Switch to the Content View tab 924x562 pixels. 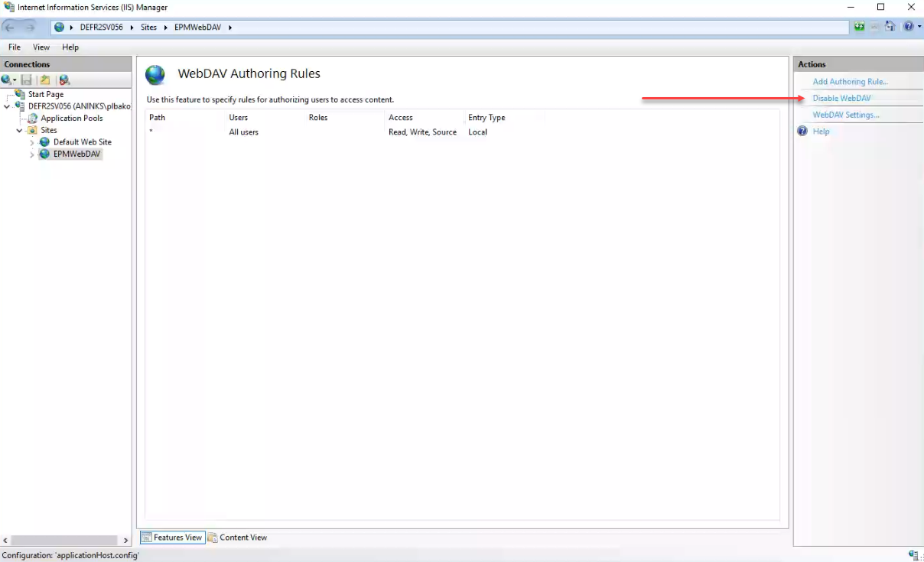(238, 538)
